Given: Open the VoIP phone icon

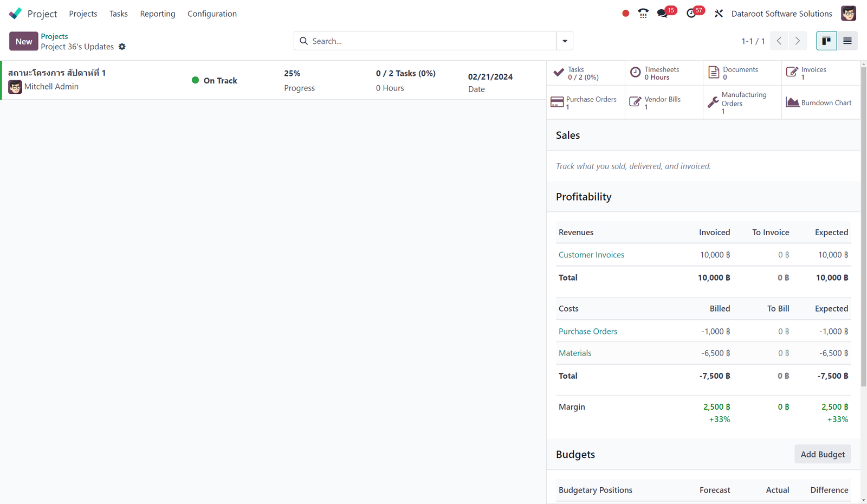Looking at the screenshot, I should pos(643,14).
